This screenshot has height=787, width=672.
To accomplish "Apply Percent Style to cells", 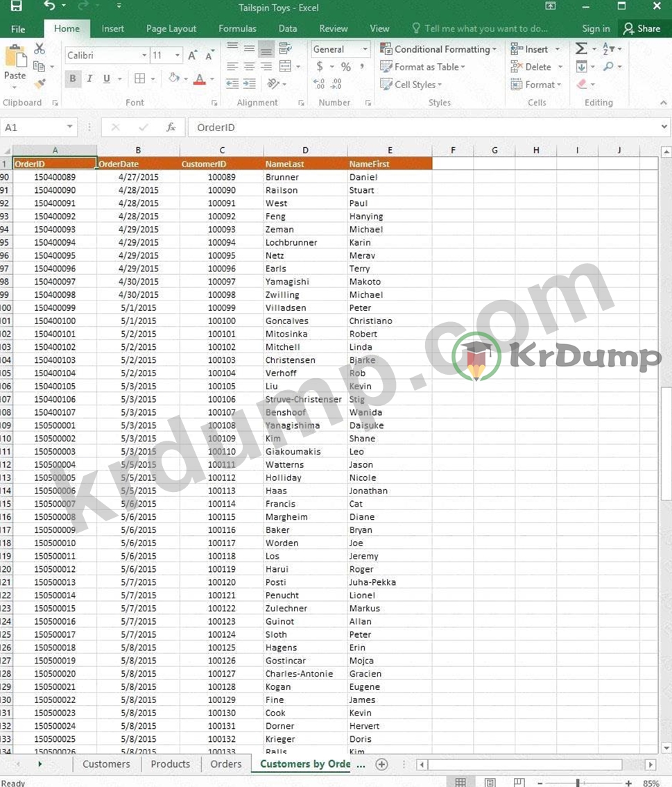I will pos(346,66).
